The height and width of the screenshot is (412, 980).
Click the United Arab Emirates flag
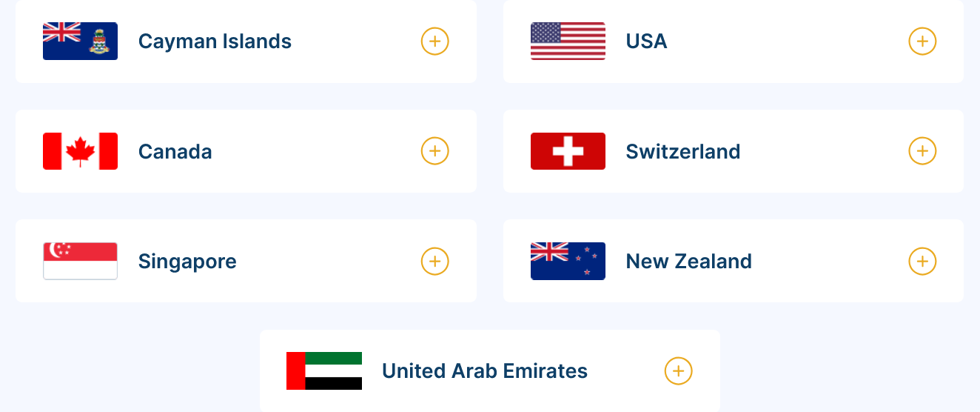(324, 371)
